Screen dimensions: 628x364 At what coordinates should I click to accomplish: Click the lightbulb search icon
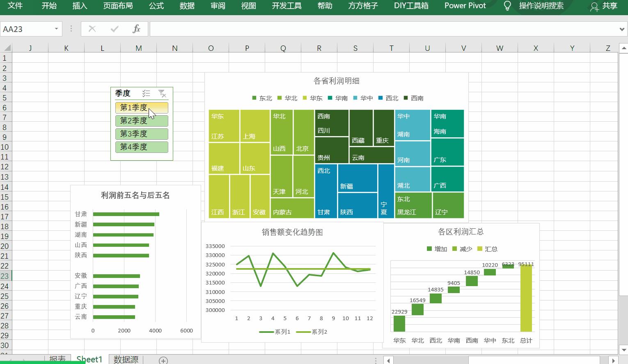507,6
